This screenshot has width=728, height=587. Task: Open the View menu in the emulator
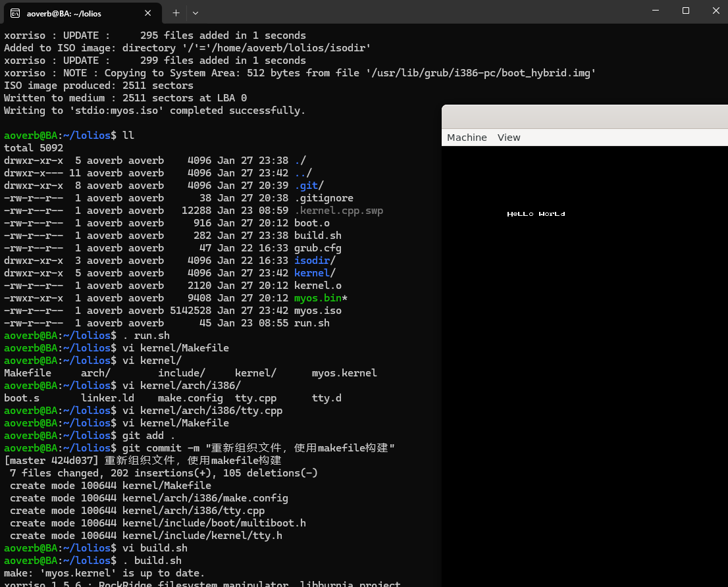[509, 138]
